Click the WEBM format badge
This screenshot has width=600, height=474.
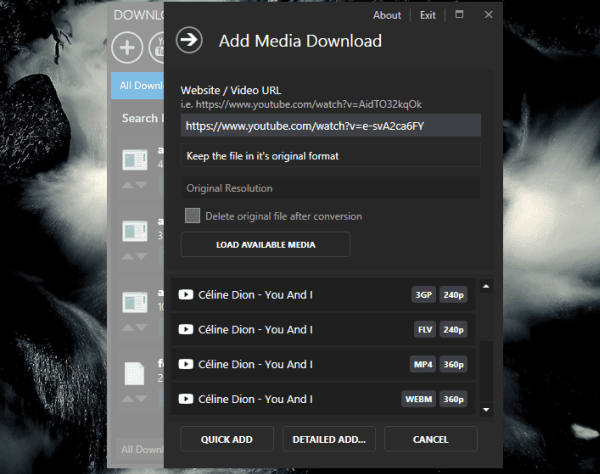tap(418, 399)
